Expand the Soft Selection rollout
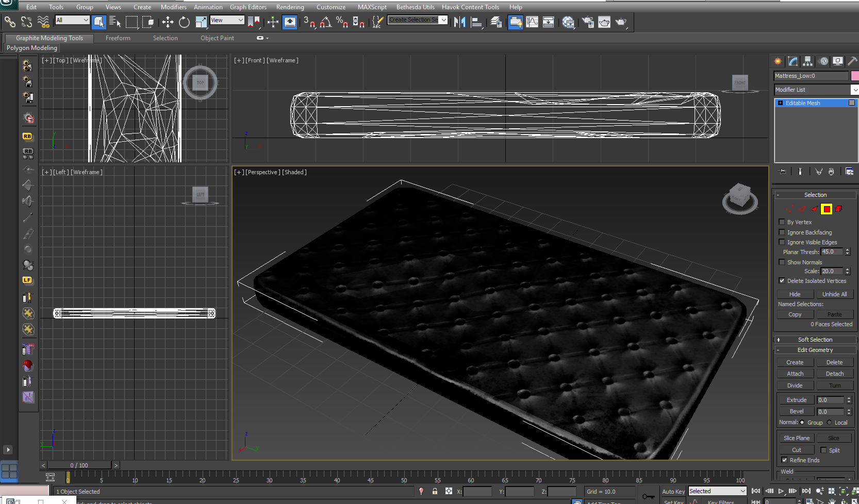The width and height of the screenshot is (859, 504). tap(815, 340)
